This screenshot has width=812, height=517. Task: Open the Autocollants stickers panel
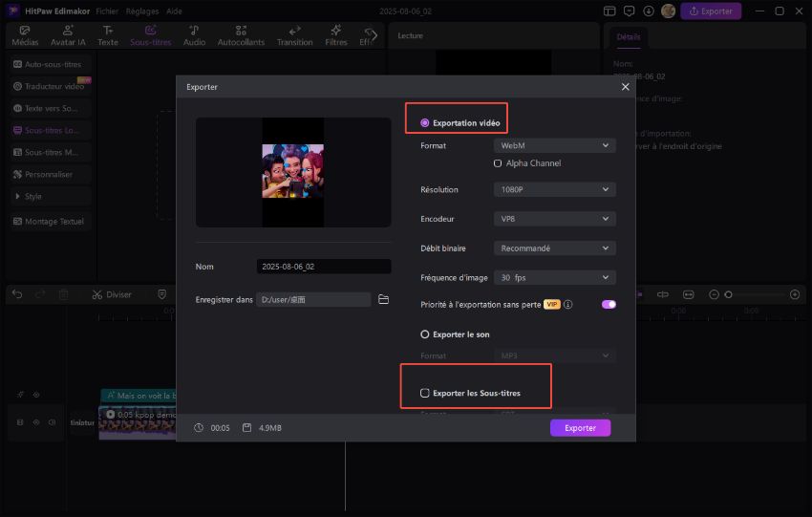241,36
